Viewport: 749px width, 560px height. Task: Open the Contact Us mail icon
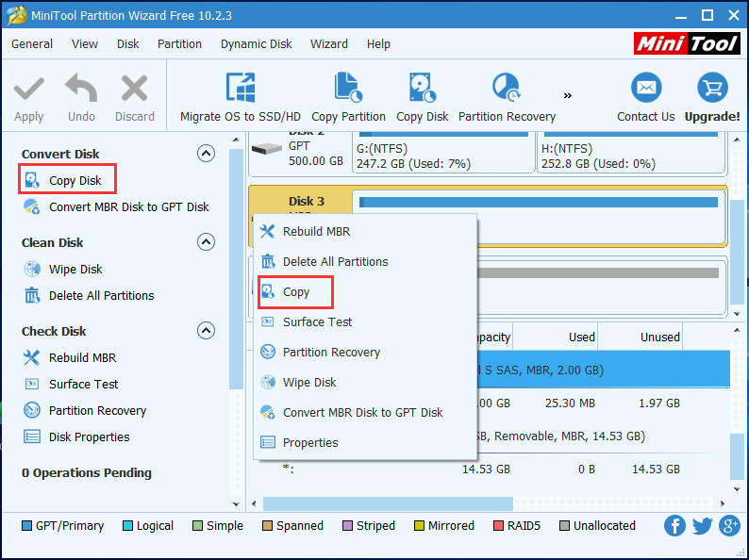tap(646, 88)
